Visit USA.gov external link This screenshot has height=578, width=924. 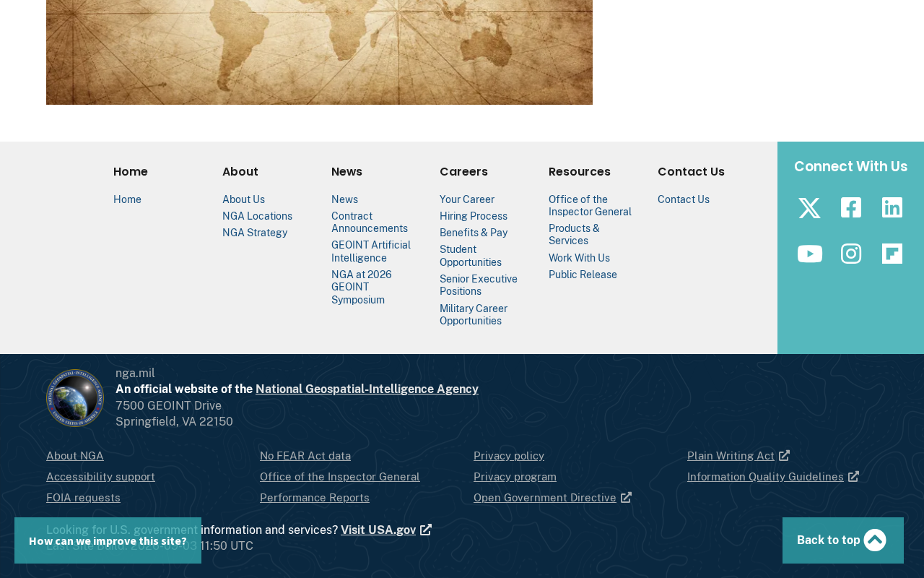point(385,530)
